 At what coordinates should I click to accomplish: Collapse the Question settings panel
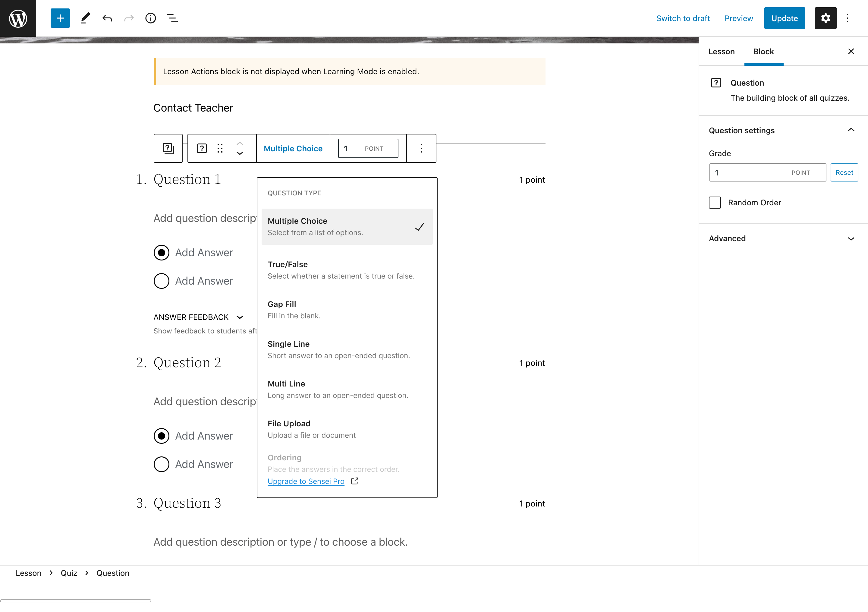pyautogui.click(x=851, y=130)
